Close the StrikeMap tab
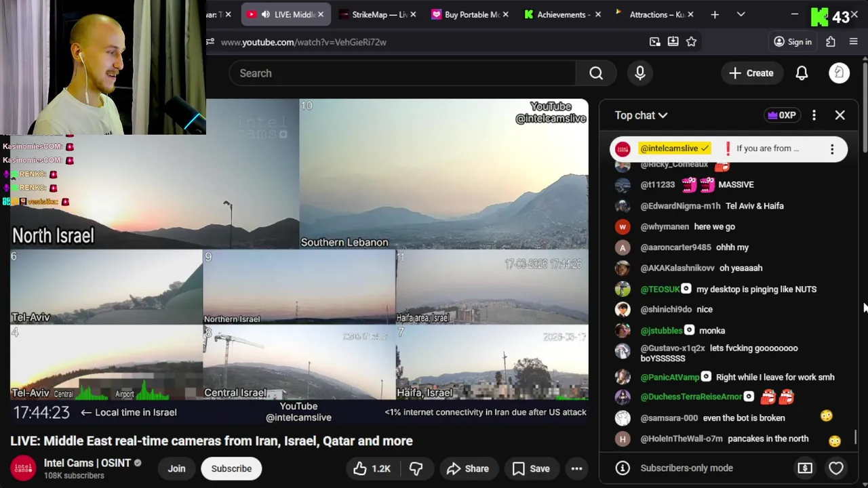Viewport: 868px width, 488px height. pyautogui.click(x=413, y=14)
